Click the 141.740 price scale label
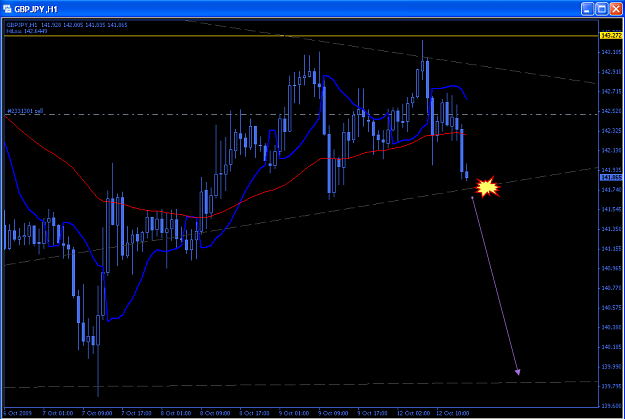The width and height of the screenshot is (625, 419). coord(611,190)
